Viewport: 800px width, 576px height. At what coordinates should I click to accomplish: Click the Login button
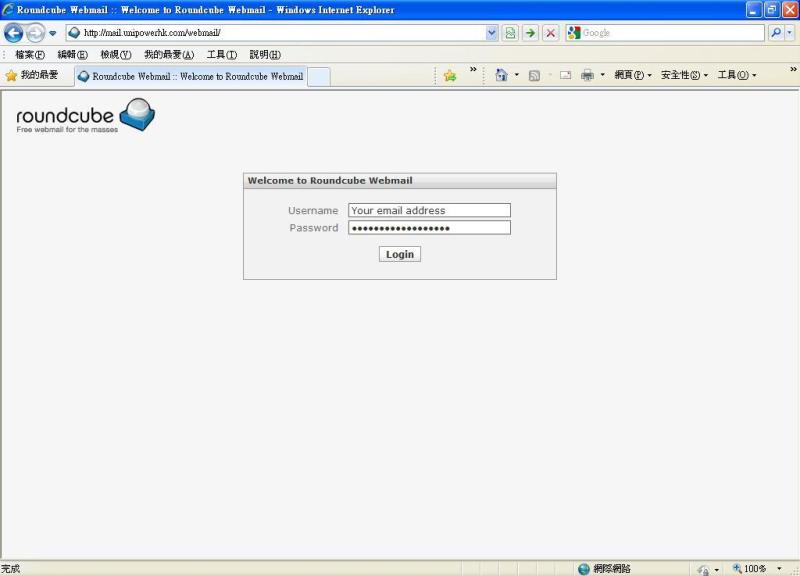399,254
